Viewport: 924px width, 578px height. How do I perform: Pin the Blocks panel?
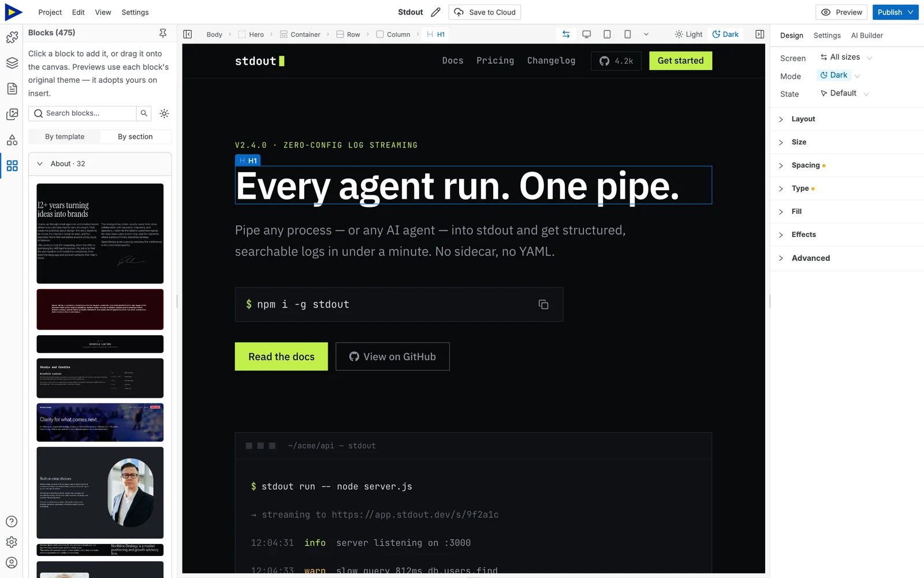(163, 34)
